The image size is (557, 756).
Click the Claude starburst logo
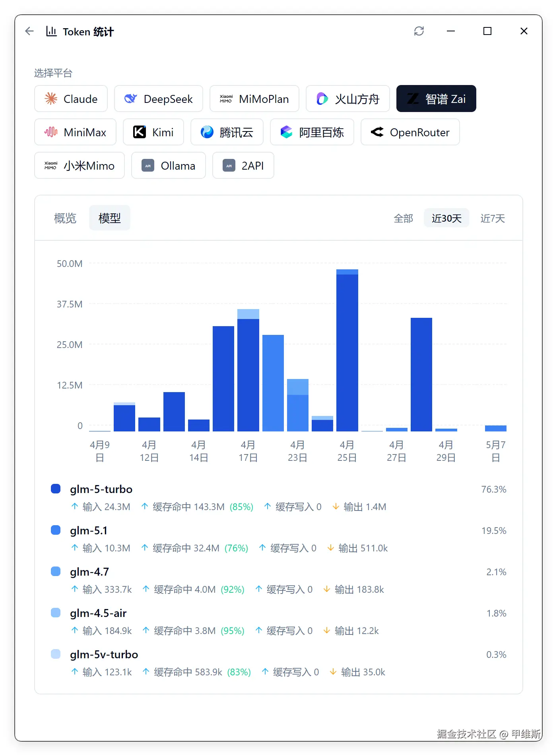click(51, 99)
